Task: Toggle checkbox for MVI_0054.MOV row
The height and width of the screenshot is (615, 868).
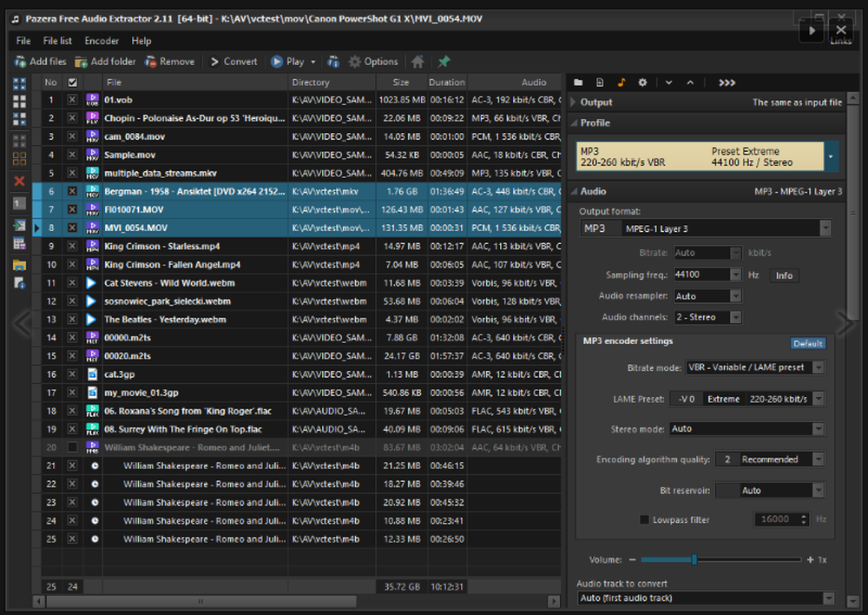Action: pyautogui.click(x=73, y=228)
